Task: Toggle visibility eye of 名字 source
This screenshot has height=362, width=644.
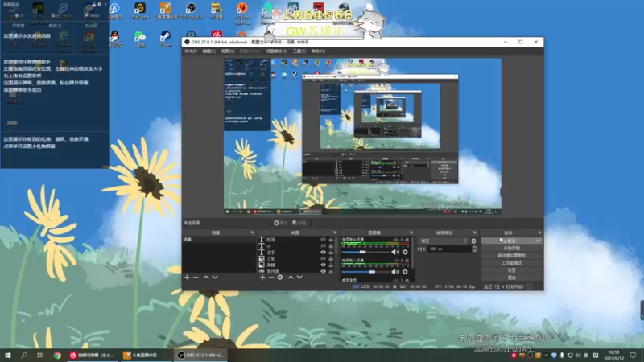Action: pos(324,252)
